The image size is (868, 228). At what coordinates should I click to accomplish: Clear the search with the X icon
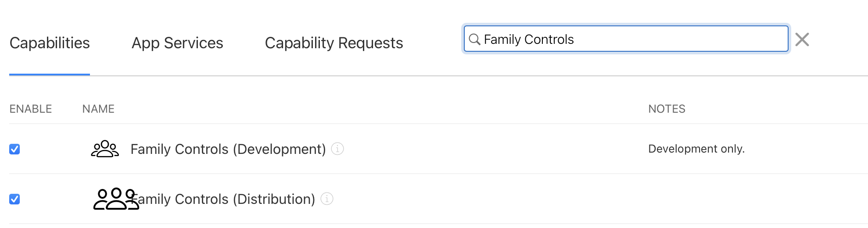(802, 39)
